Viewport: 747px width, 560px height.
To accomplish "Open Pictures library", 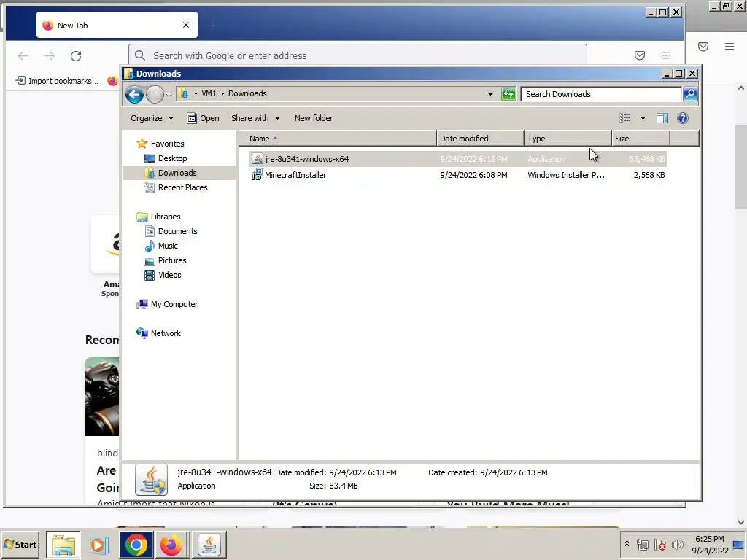I will coord(172,260).
